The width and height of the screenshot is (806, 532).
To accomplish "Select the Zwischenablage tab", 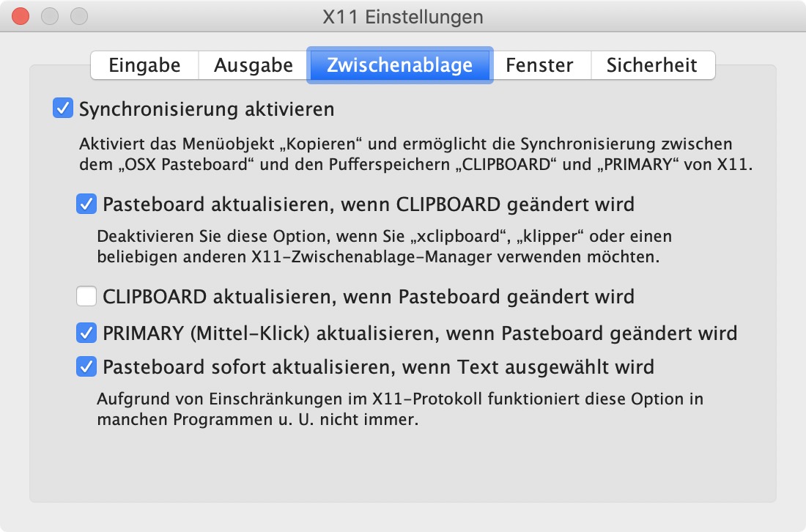I will point(400,65).
